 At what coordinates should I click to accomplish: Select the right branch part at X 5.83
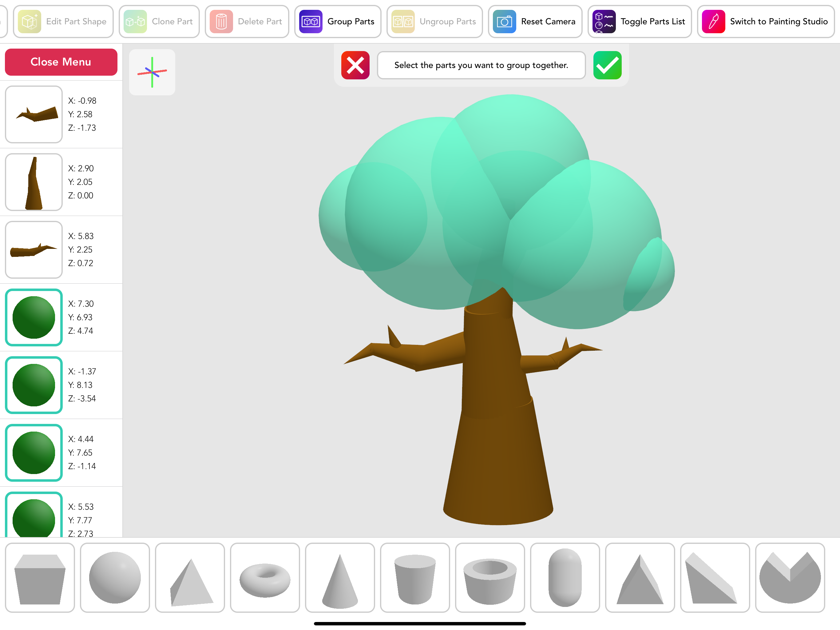34,250
